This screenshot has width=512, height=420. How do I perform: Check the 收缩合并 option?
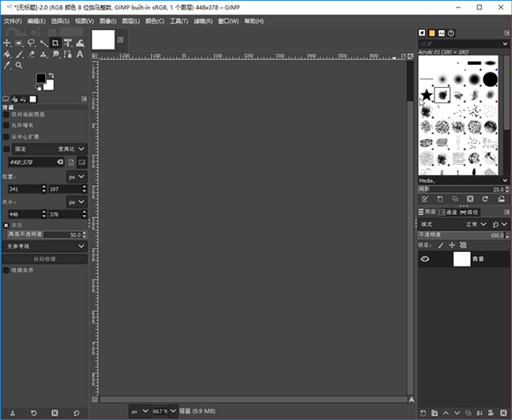pos(7,270)
